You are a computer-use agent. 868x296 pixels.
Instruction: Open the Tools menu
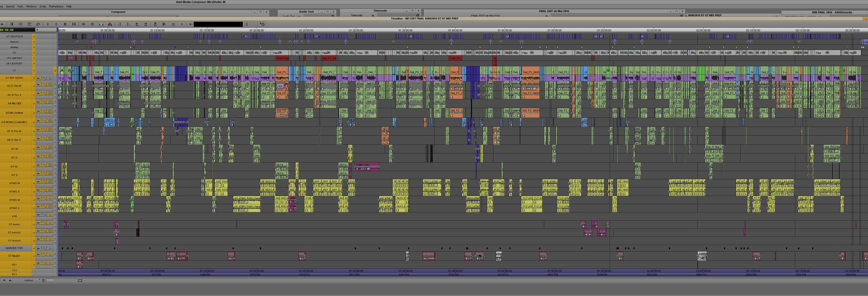pyautogui.click(x=20, y=6)
